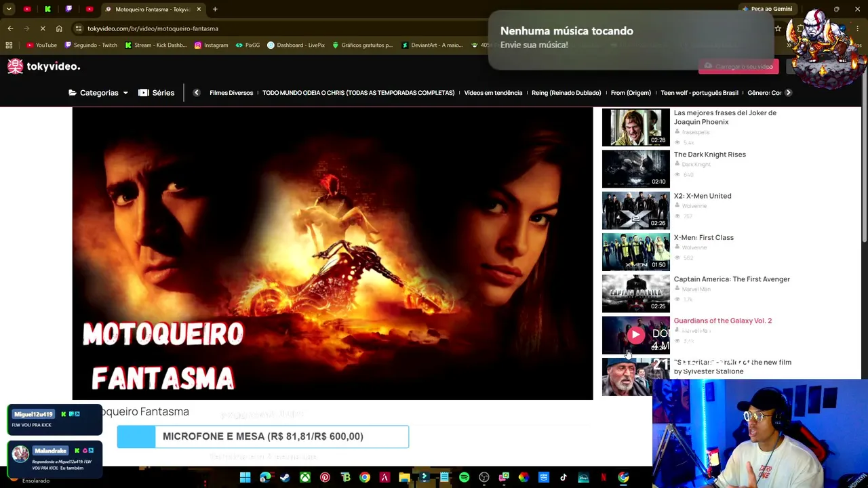Open The Dark Knight Rises thumbnail

tap(635, 169)
